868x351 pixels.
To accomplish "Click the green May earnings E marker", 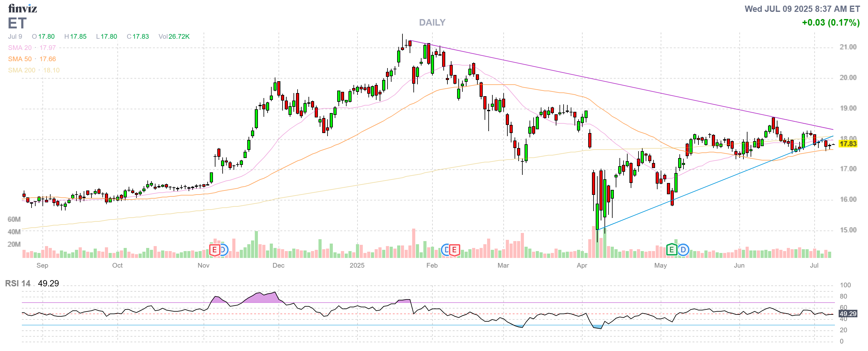I will 672,250.
